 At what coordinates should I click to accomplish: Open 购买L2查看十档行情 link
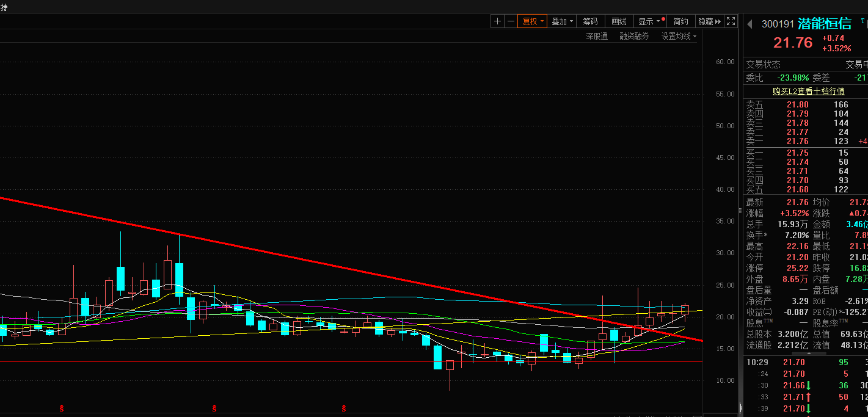point(808,91)
